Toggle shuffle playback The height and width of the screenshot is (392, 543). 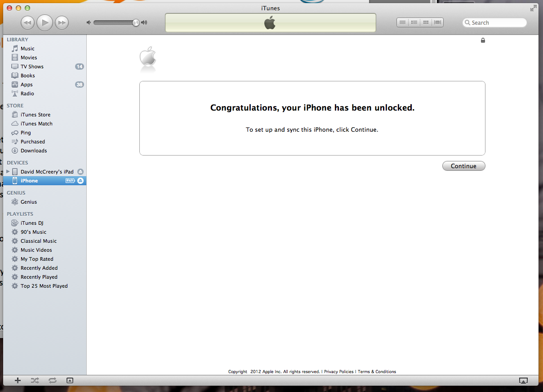click(35, 380)
